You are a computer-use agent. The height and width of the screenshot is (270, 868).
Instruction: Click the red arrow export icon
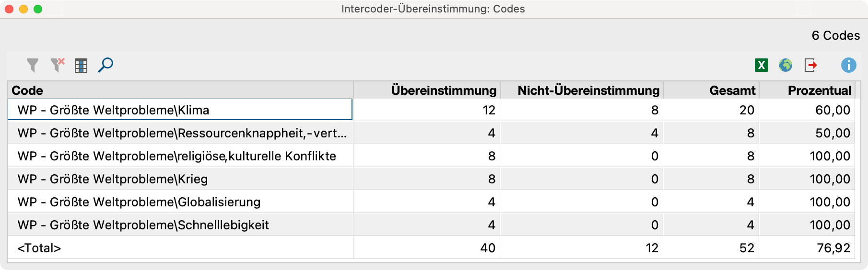point(810,65)
